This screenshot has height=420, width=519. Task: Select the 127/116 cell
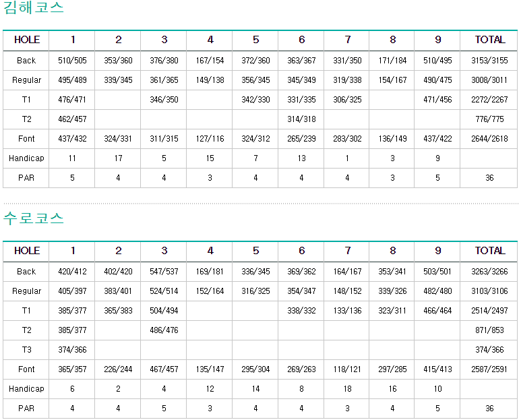pyautogui.click(x=210, y=139)
